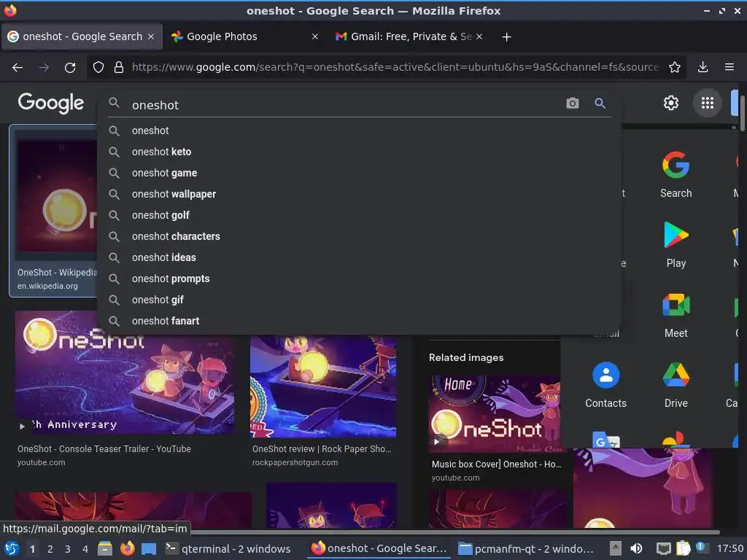Choose the "oneshot game" suggestion
747x560 pixels.
[359, 173]
